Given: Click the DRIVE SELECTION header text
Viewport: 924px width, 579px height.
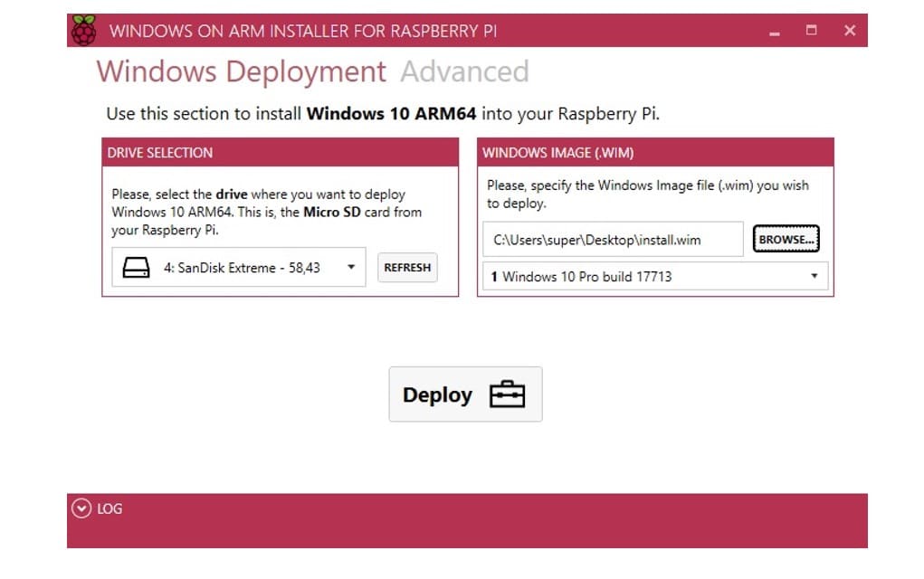Looking at the screenshot, I should pos(159,153).
